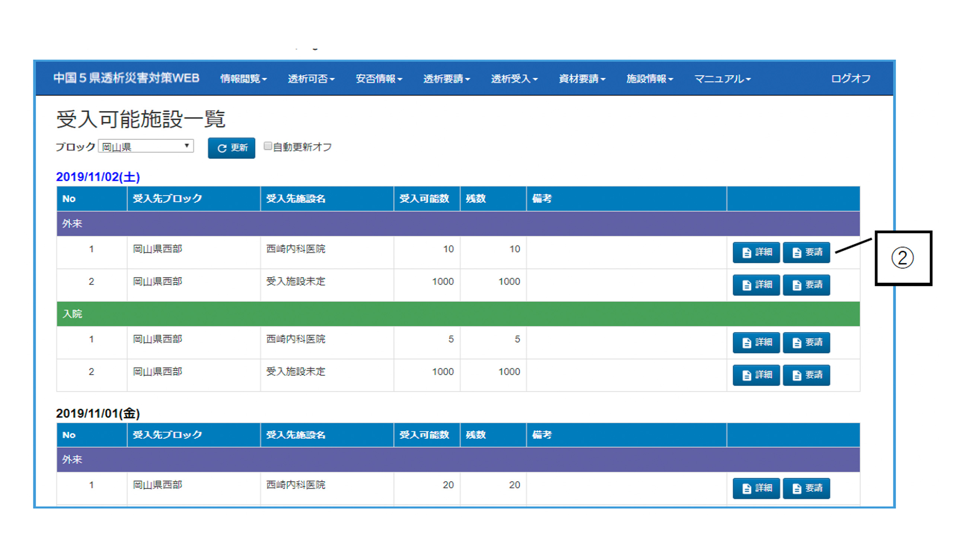Open 詳細 for inpatient 受入施設未定 row

[756, 375]
